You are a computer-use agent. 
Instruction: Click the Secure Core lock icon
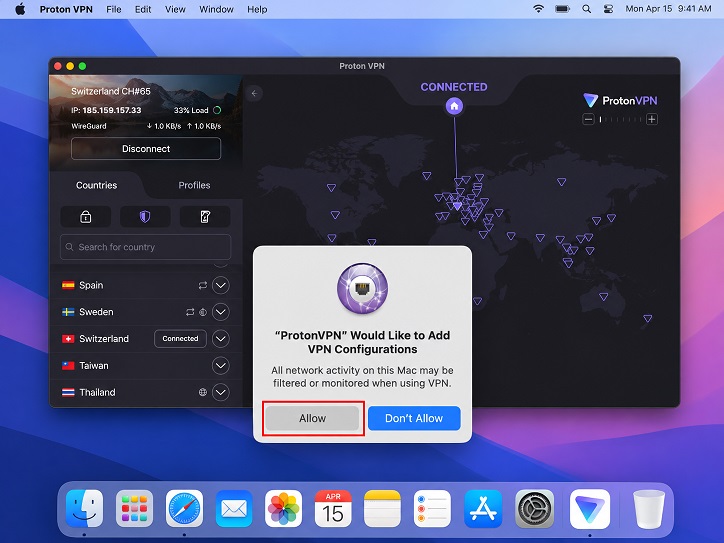pos(85,217)
